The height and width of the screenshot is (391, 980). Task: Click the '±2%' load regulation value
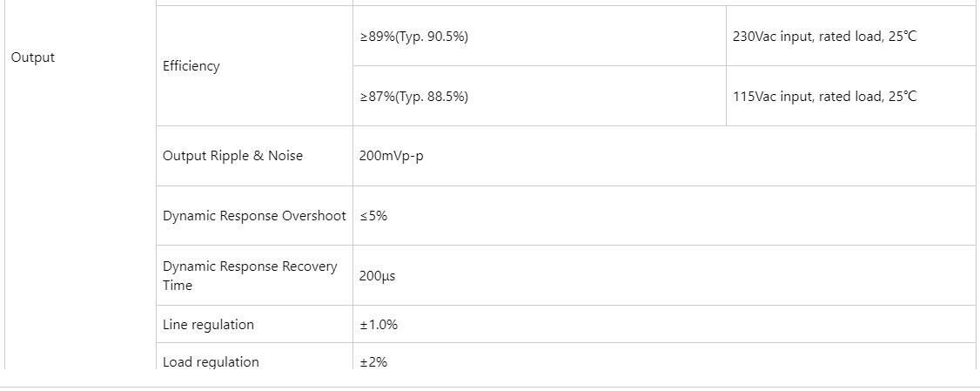coord(373,361)
